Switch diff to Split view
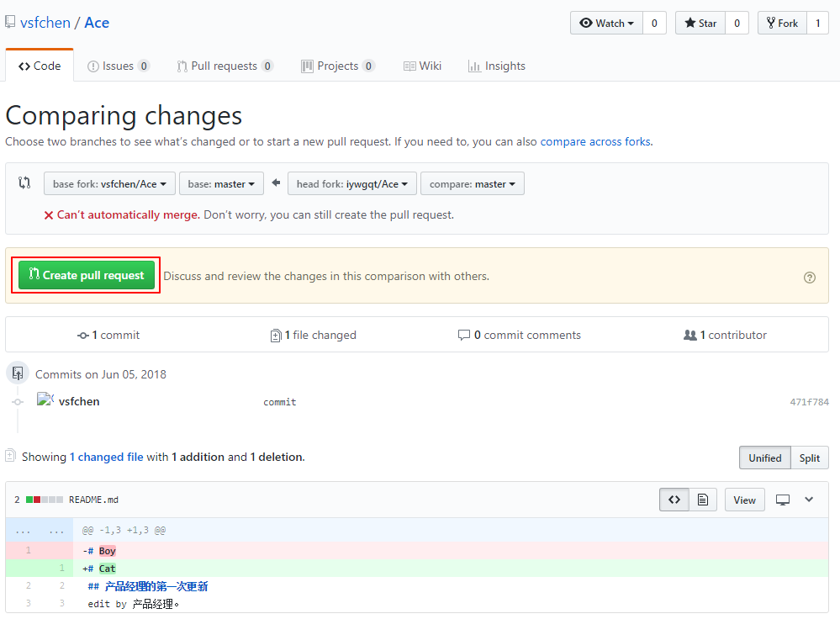This screenshot has height=619, width=840. tap(809, 458)
